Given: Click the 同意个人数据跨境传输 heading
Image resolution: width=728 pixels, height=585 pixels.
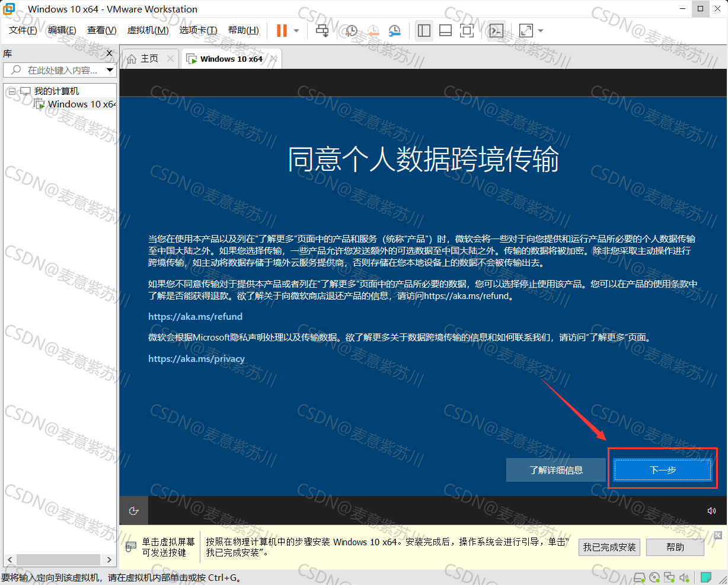Looking at the screenshot, I should 423,159.
